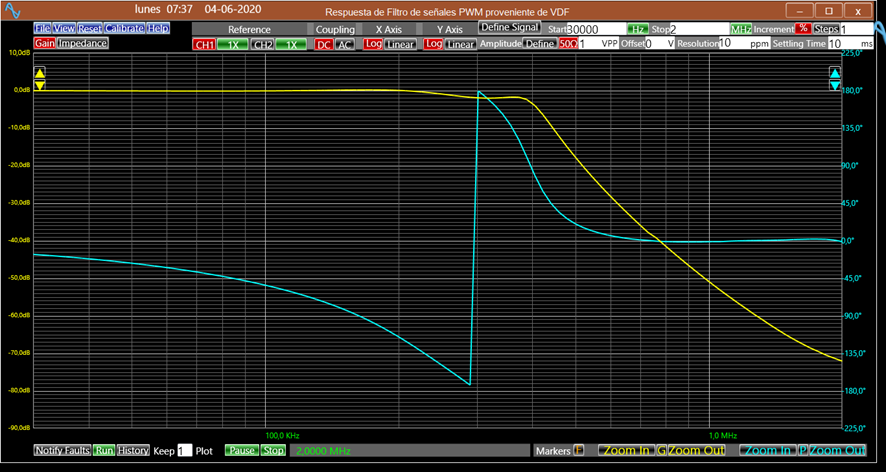The width and height of the screenshot is (886, 472).
Task: Switch to Impedance measurement mode
Action: pos(82,43)
